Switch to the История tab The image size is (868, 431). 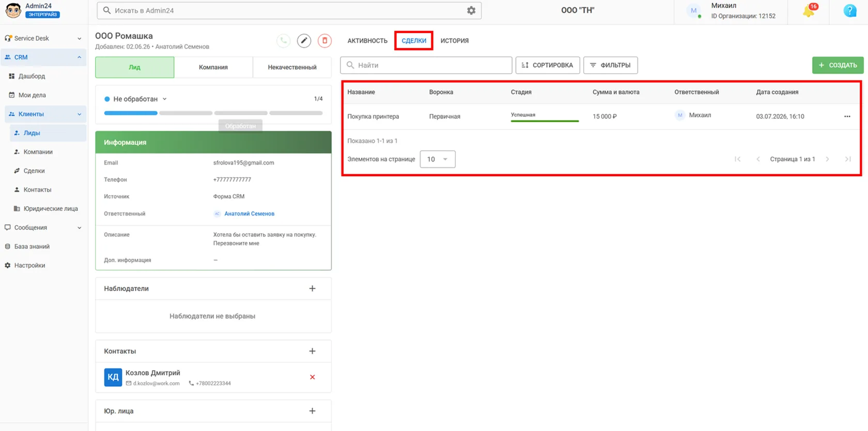[455, 41]
